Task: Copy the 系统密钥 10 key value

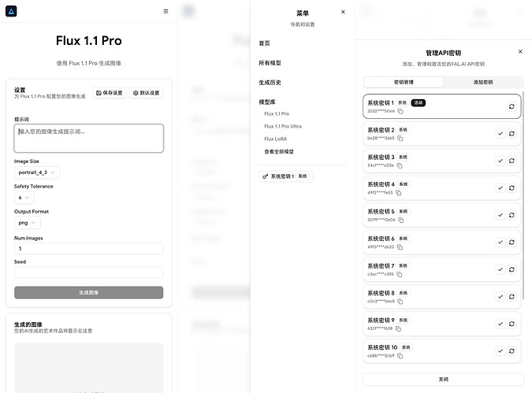Action: point(400,356)
